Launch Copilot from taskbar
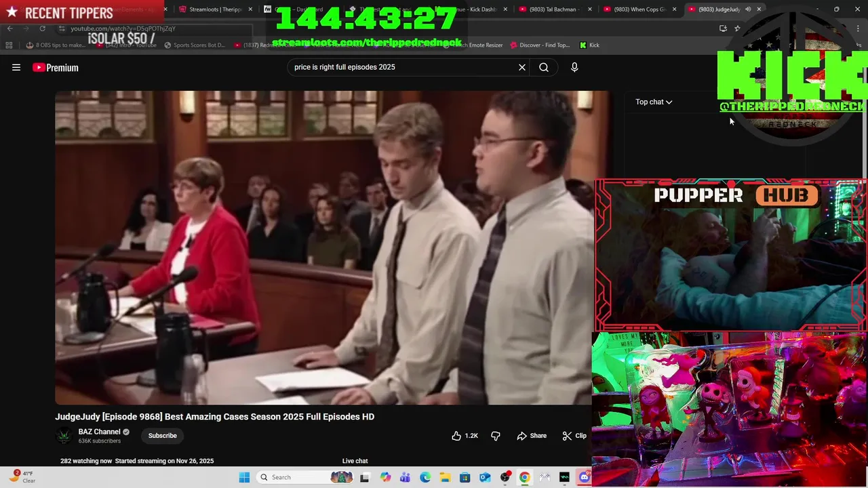This screenshot has width=868, height=488. pos(386,477)
